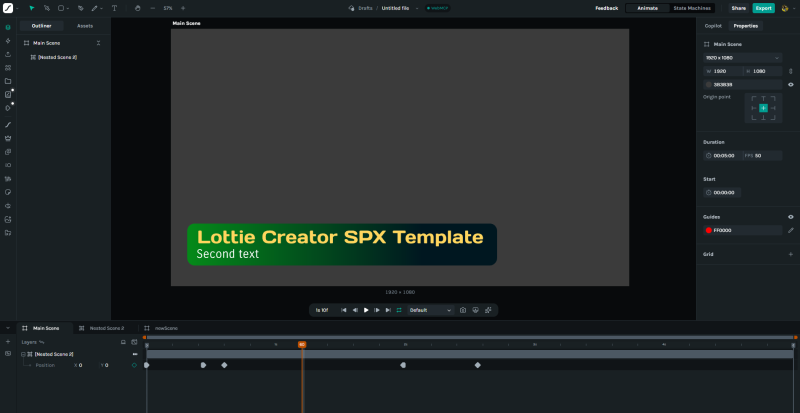Choose the Rectangle shape tool
This screenshot has width=800, height=413.
(x=61, y=8)
